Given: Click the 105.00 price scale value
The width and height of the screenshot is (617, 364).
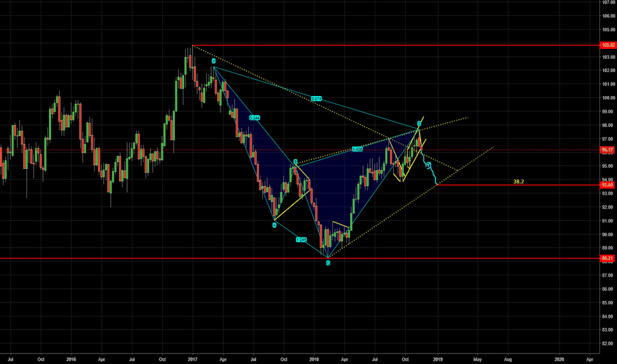Looking at the screenshot, I should pyautogui.click(x=609, y=30).
